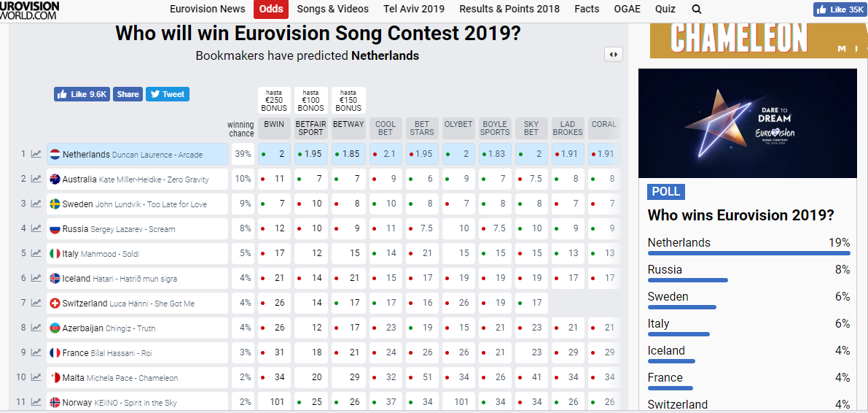Click the Tweet button
868x413 pixels.
(x=167, y=94)
